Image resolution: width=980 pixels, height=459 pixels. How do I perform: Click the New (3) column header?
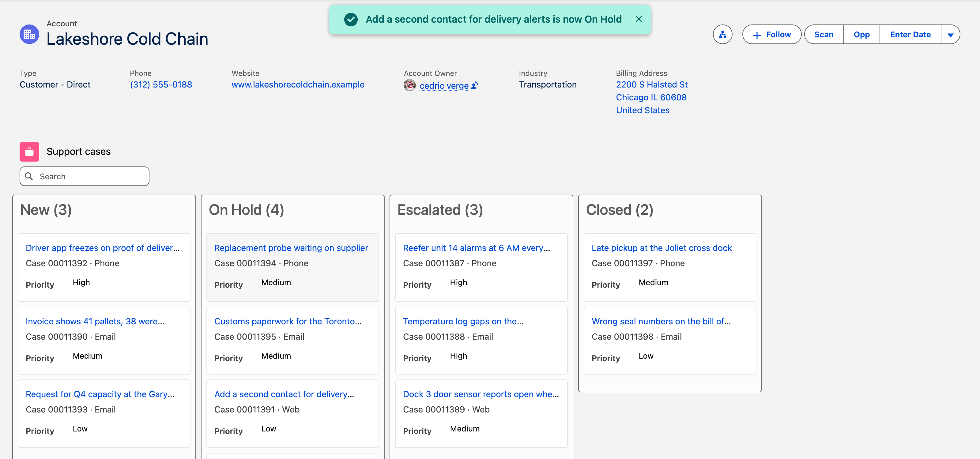46,210
